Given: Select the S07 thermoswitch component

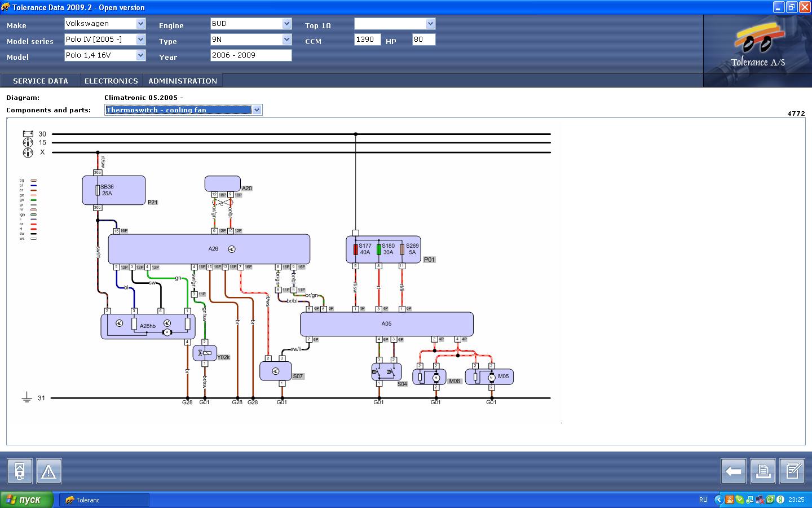Looking at the screenshot, I should tap(275, 371).
